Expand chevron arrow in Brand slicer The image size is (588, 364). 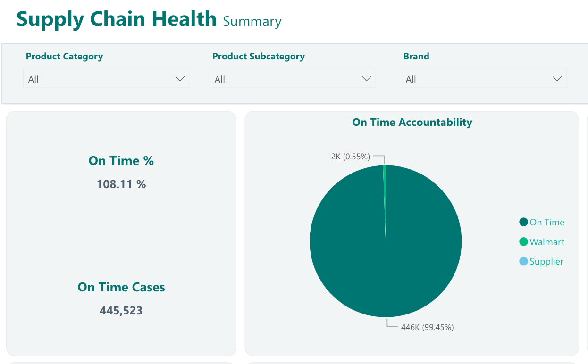coord(557,79)
